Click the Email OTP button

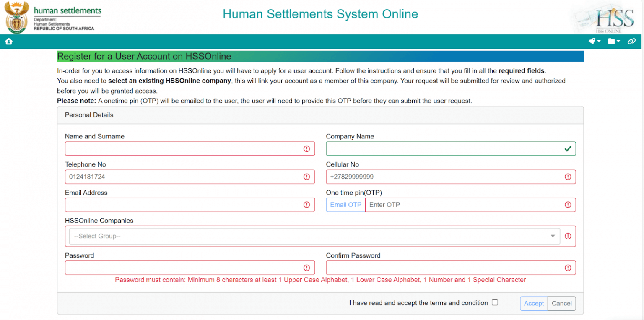[x=345, y=205]
